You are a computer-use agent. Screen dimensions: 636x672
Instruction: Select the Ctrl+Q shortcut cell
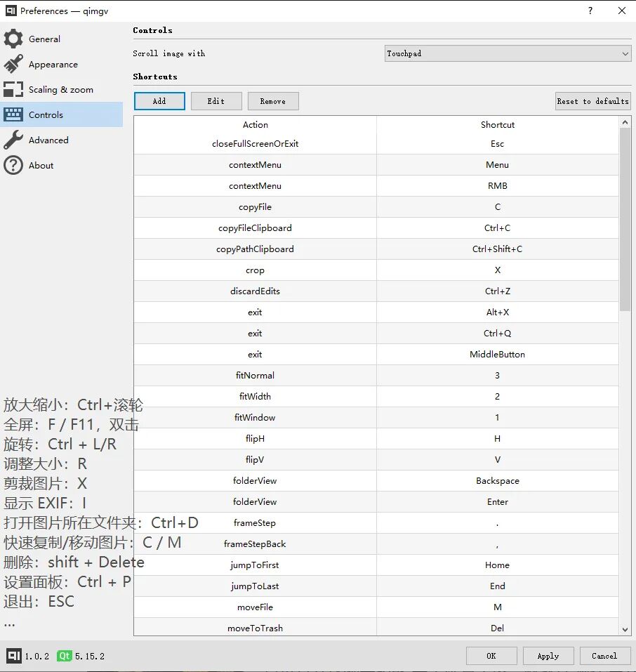point(497,333)
